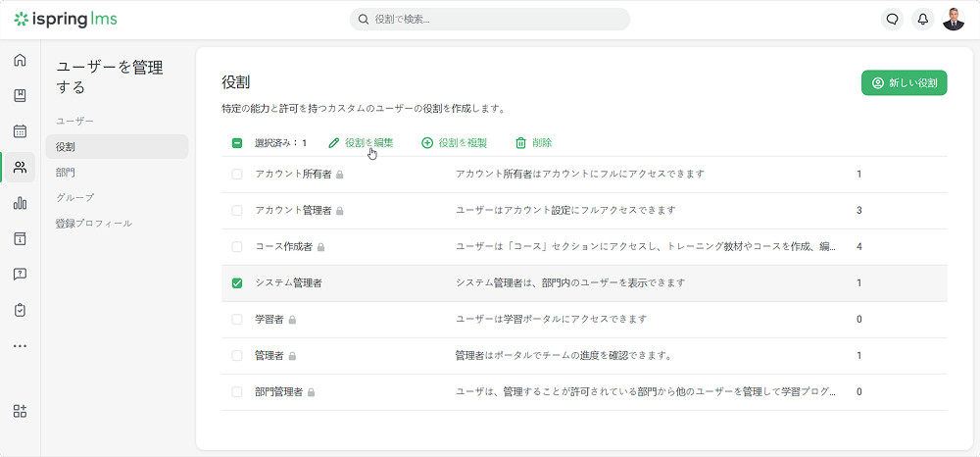
Task: Click the 役割で検索 search field
Action: tap(490, 20)
